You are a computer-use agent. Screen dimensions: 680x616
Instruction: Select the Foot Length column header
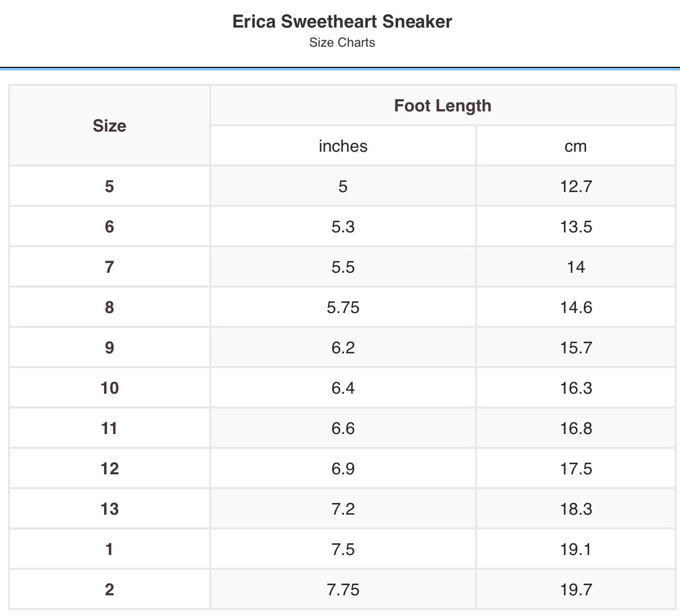(443, 106)
